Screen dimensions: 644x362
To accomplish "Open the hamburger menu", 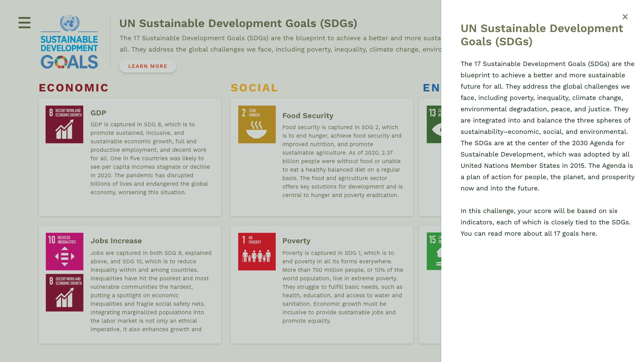I will click(x=25, y=23).
